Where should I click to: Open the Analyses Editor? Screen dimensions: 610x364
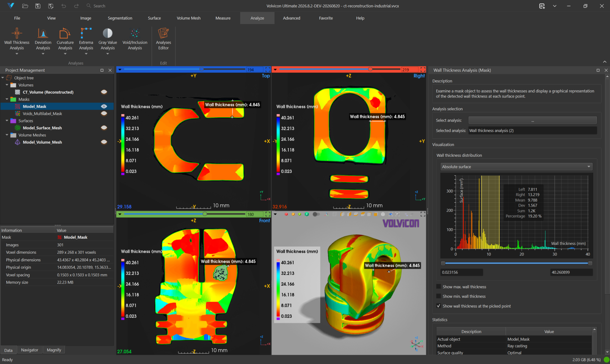164,39
